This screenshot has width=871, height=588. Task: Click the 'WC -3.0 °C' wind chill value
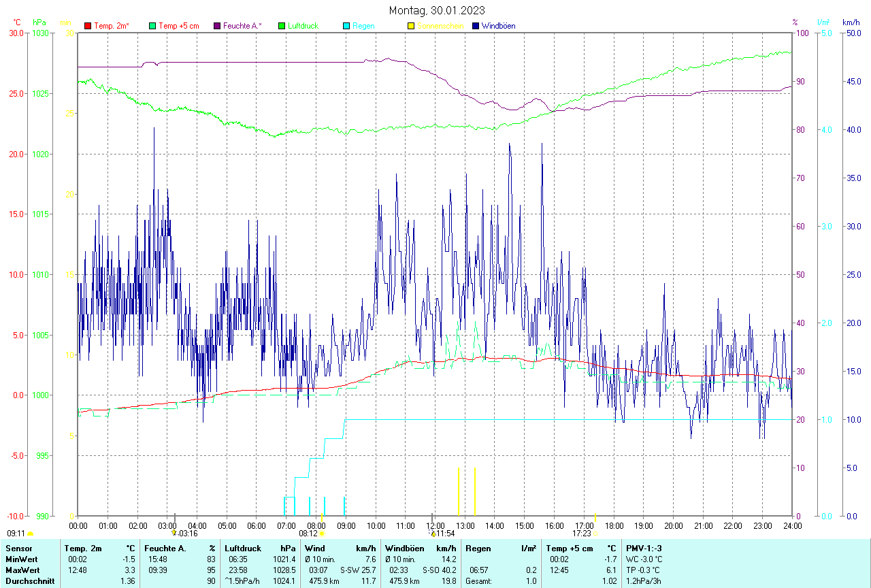pyautogui.click(x=644, y=559)
